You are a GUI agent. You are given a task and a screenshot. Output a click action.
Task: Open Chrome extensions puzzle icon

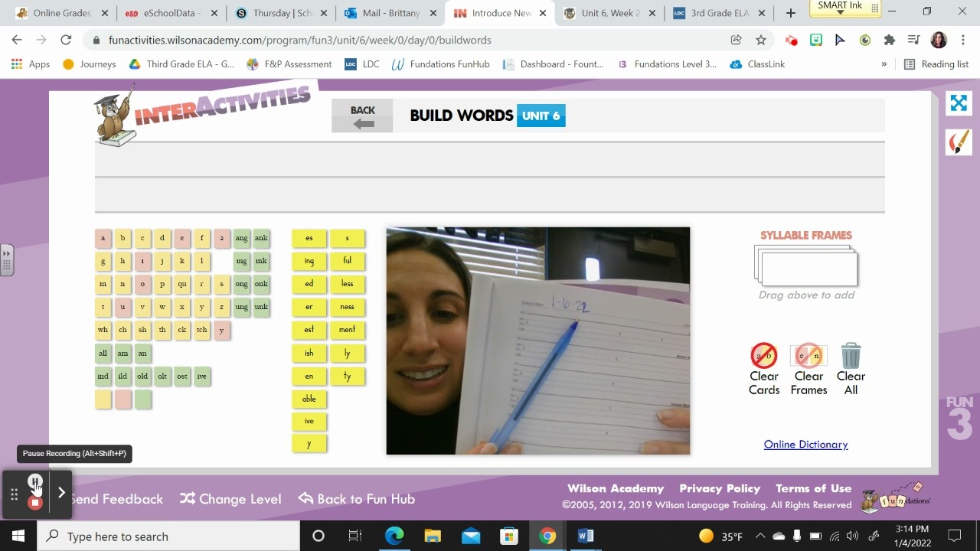point(889,40)
